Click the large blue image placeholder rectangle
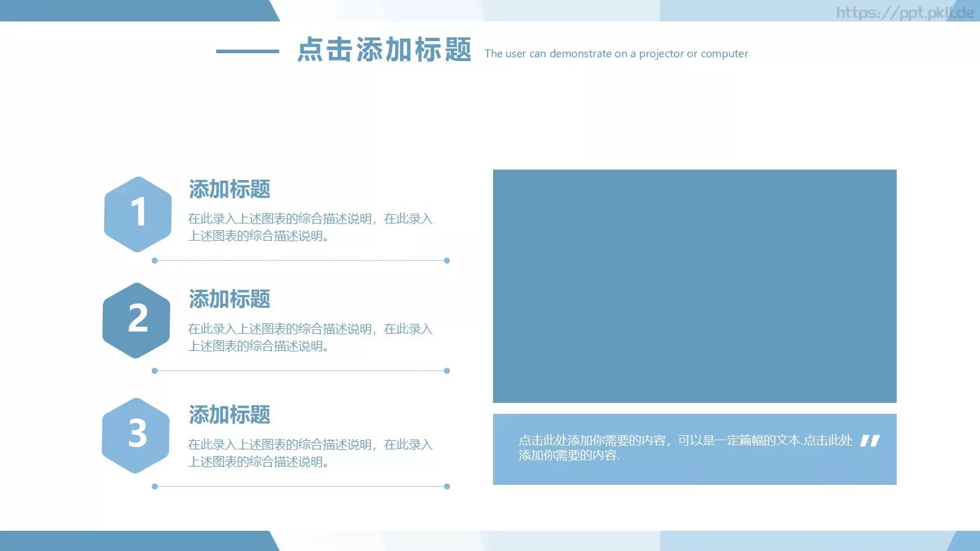The width and height of the screenshot is (980, 551). point(695,286)
